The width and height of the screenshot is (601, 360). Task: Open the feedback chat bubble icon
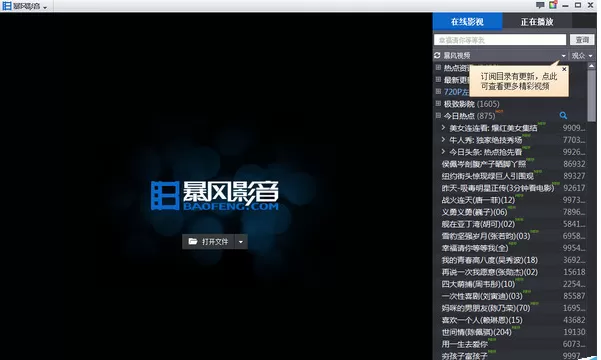point(540,5)
